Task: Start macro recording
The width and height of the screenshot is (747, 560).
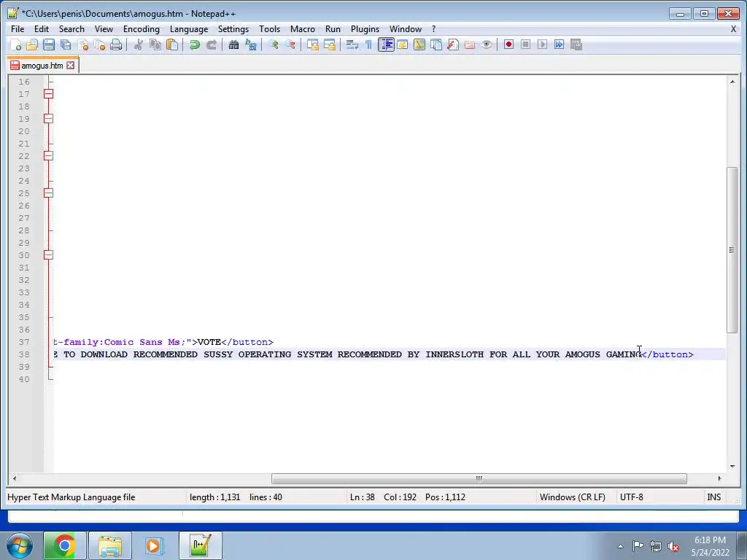Action: (508, 44)
